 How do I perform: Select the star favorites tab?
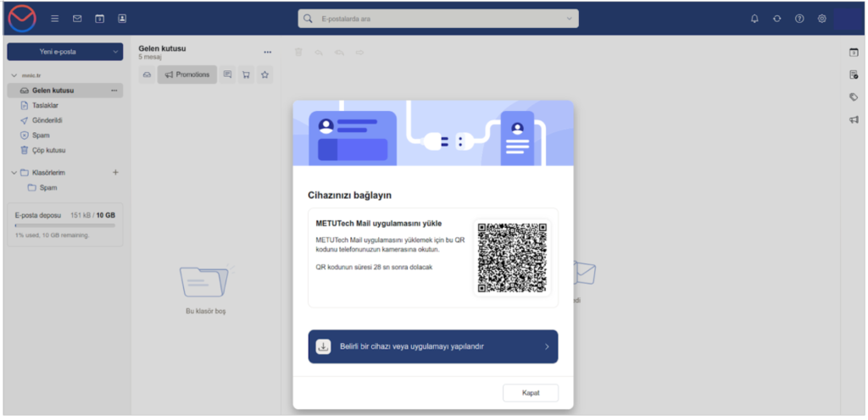[264, 75]
